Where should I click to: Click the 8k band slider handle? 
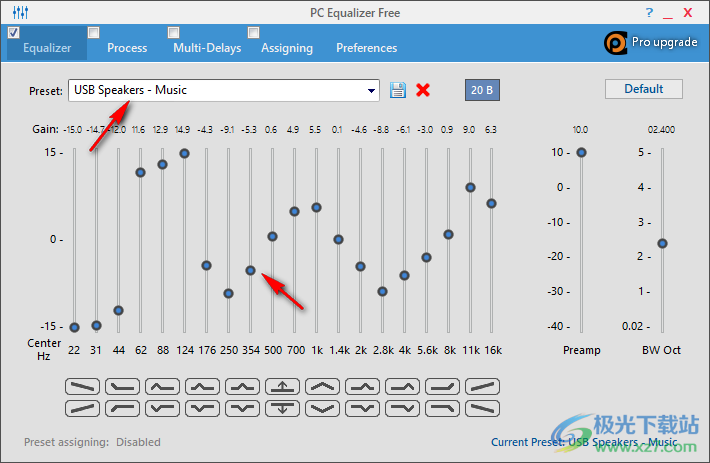tap(448, 234)
